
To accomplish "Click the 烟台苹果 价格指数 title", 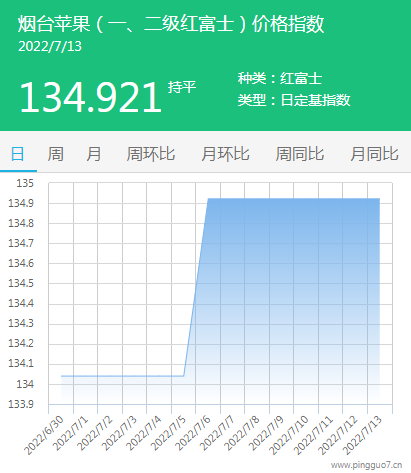I will (171, 24).
